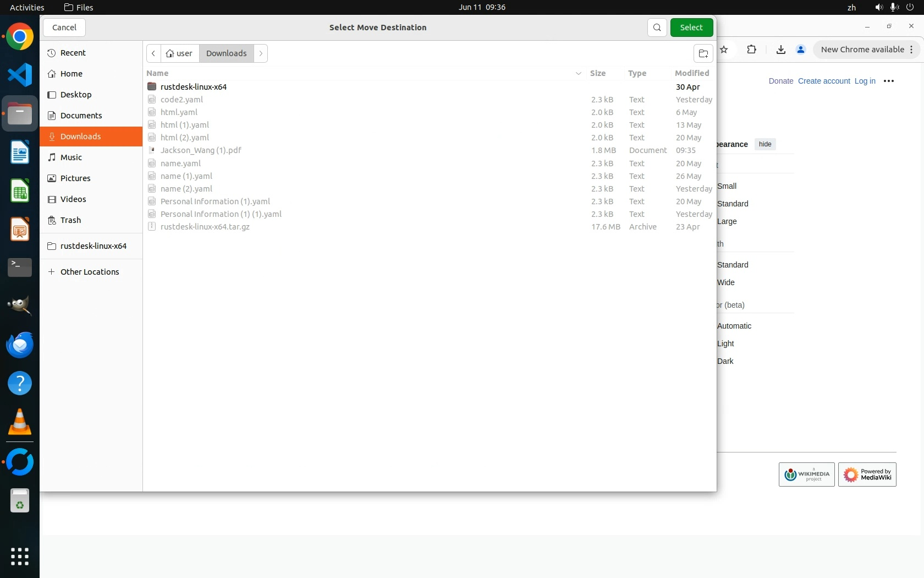Screen dimensions: 924x578
Task: Cancel the move destination dialog
Action: click(64, 28)
